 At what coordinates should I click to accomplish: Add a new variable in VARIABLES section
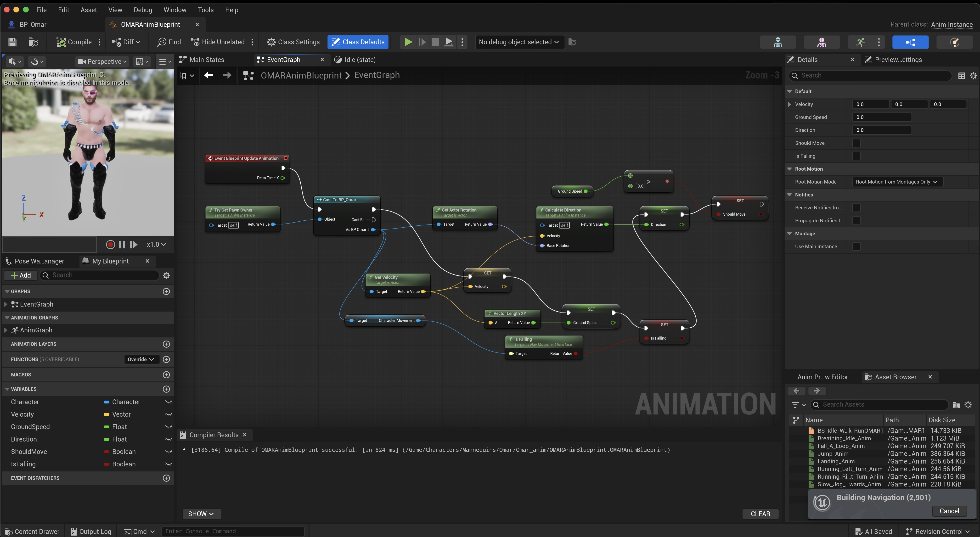click(x=166, y=389)
